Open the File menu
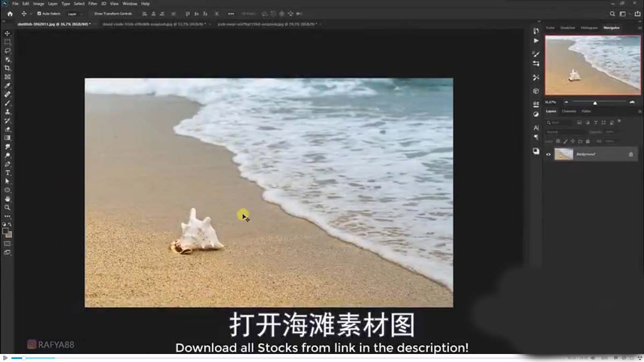 [x=15, y=4]
